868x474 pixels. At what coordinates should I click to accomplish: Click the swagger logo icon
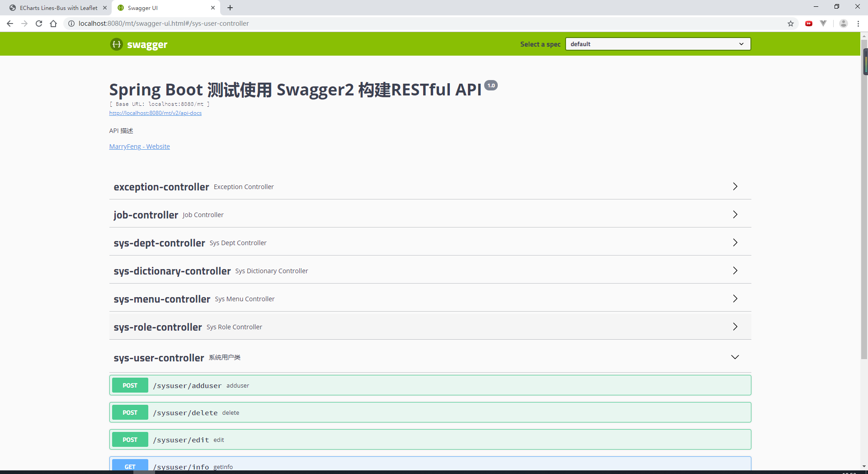coord(117,44)
